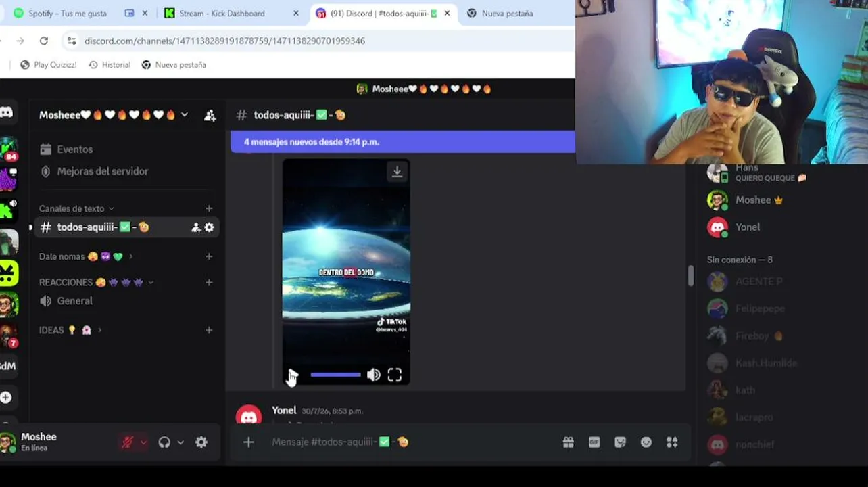Screen dimensions: 868x487
Task: Edit todos-aquiiii channel settings gear
Action: tap(209, 227)
